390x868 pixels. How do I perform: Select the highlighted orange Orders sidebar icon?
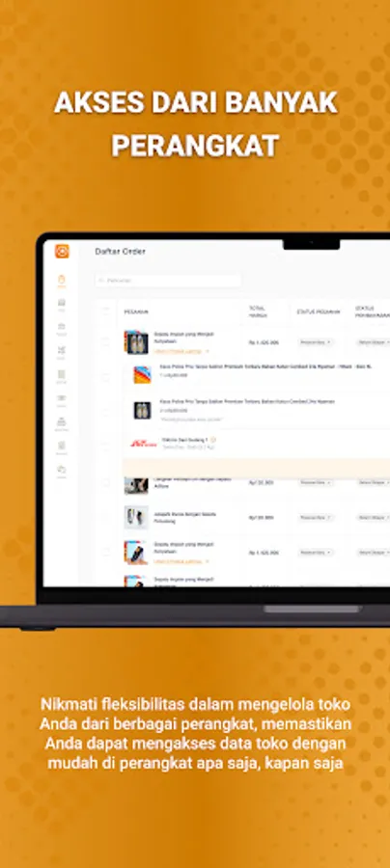[62, 280]
